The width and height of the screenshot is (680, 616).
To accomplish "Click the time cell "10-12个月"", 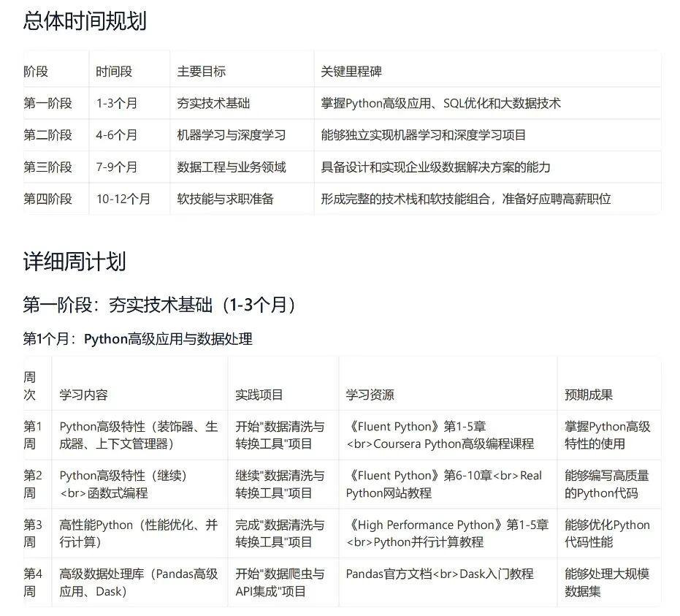I will (123, 199).
